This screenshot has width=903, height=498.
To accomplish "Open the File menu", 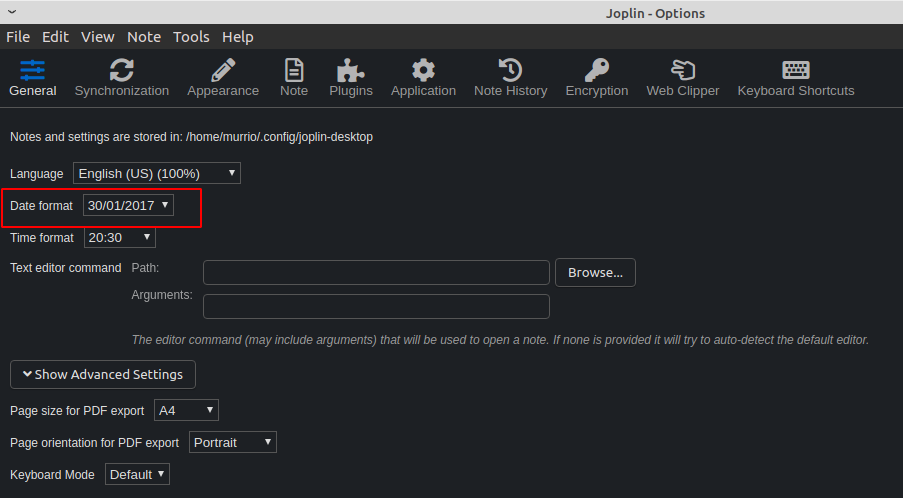I will click(x=18, y=37).
